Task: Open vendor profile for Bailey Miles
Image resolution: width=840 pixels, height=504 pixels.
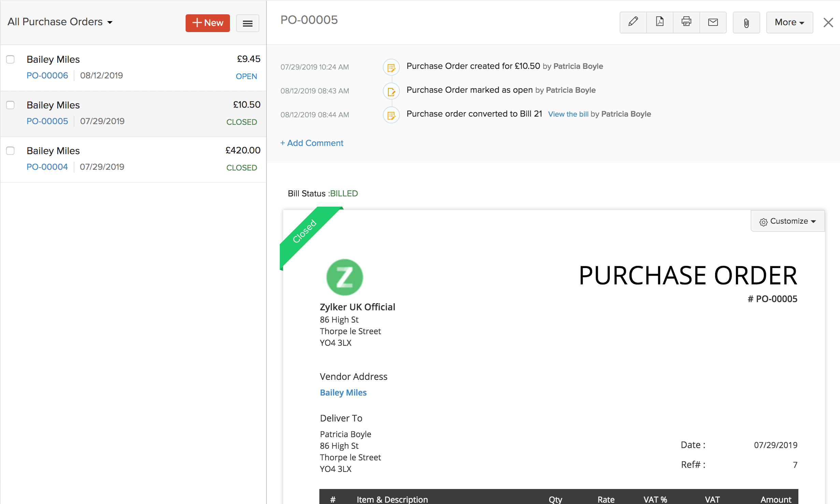Action: click(x=343, y=392)
